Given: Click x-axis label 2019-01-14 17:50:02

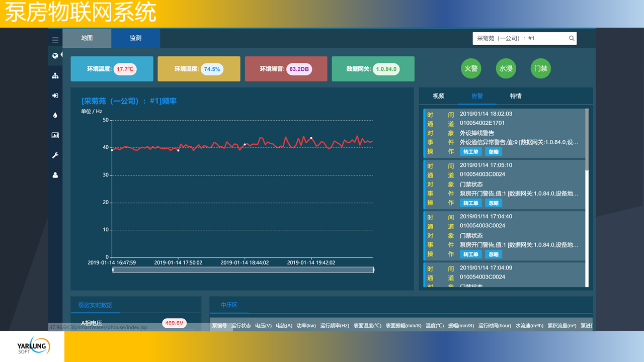Looking at the screenshot, I should click(x=178, y=262).
